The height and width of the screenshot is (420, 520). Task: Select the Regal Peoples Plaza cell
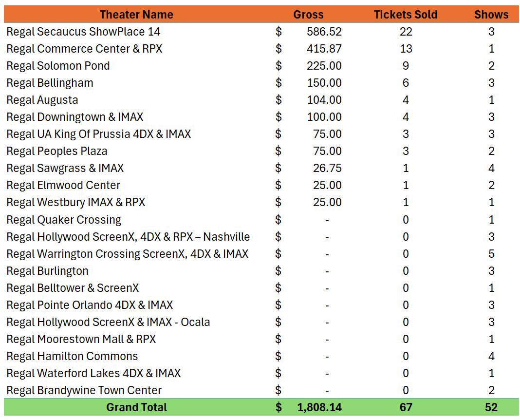click(x=56, y=151)
